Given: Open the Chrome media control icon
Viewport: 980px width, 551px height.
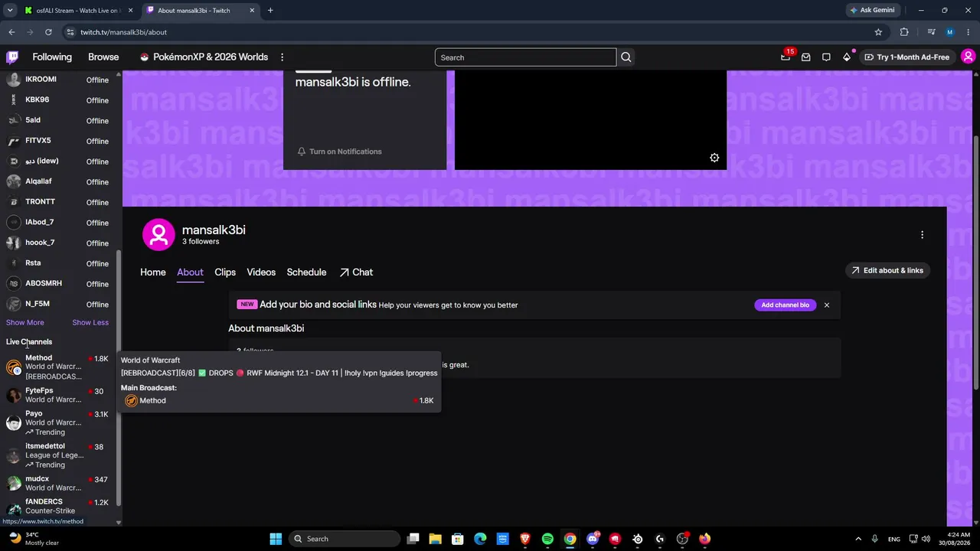Looking at the screenshot, I should click(x=931, y=32).
